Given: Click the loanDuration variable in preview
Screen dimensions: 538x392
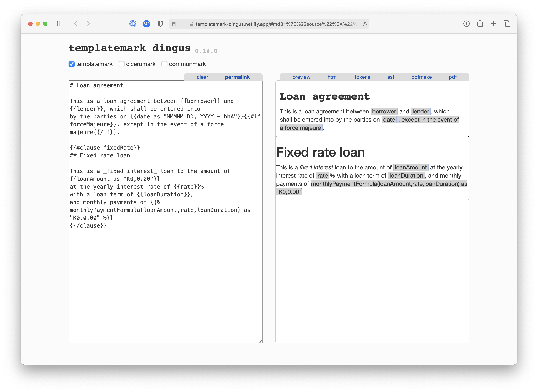Looking at the screenshot, I should click(x=406, y=176).
